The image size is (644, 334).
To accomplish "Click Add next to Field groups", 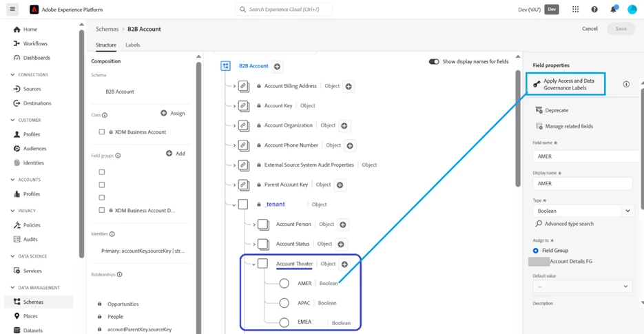I will tap(176, 154).
